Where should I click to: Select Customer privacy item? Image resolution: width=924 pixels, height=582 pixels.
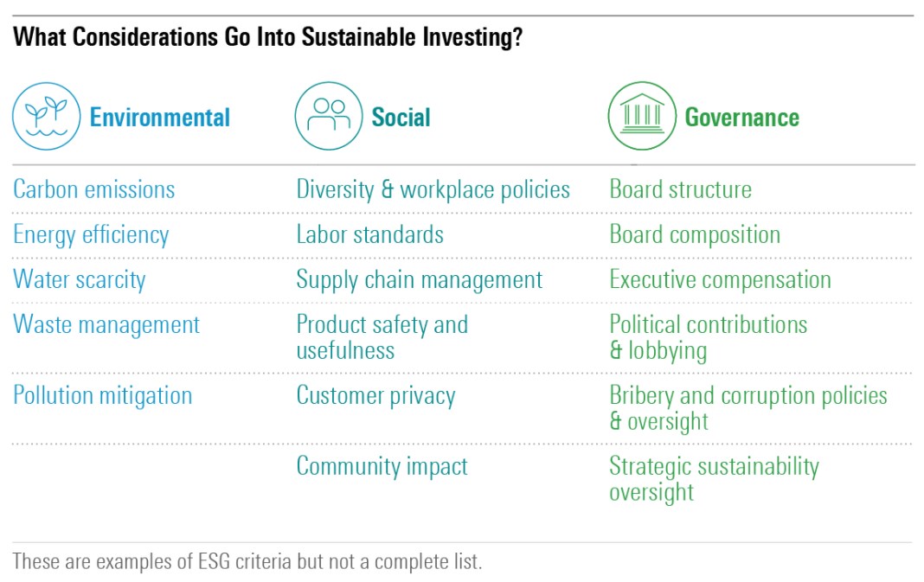coord(375,395)
